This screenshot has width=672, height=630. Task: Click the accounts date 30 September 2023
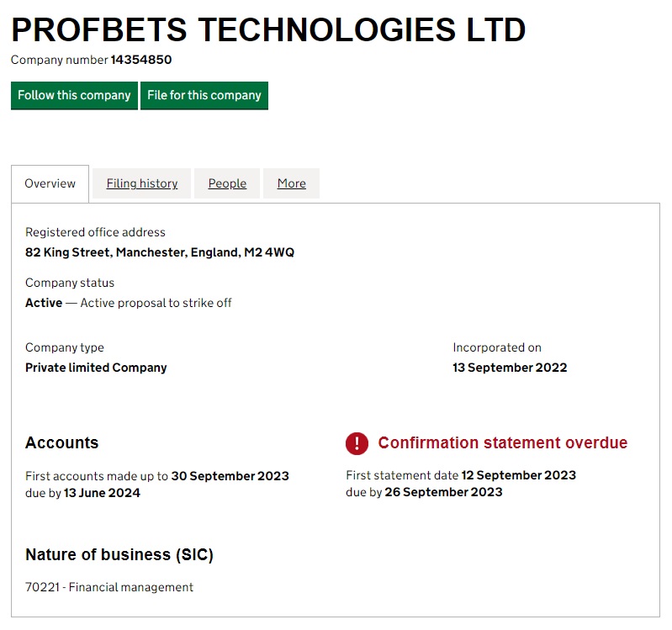tap(230, 476)
